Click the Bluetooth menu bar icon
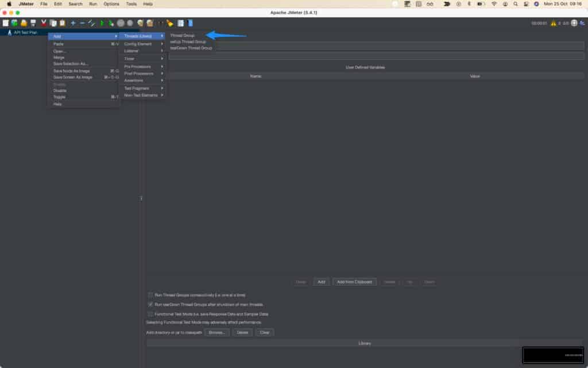 click(469, 4)
